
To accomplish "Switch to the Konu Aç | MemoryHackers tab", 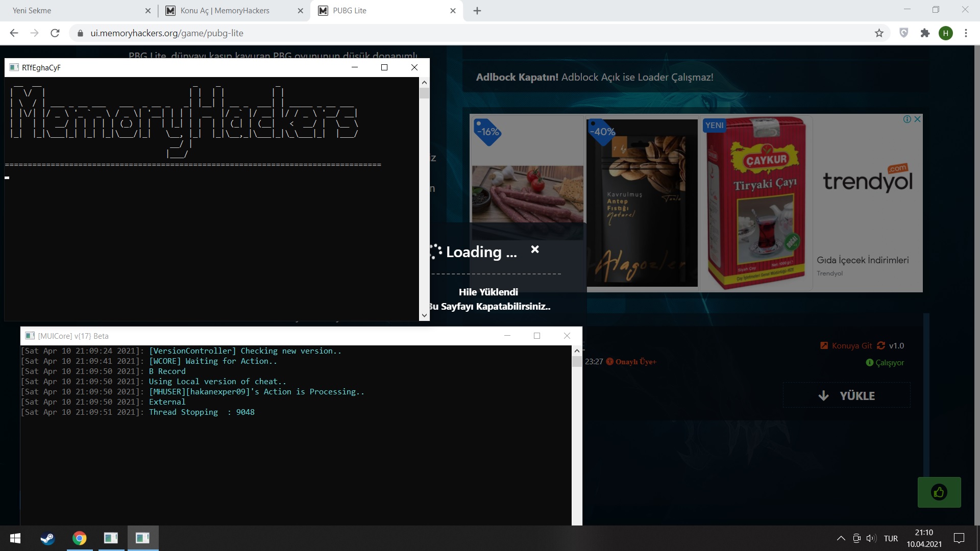I will point(233,11).
